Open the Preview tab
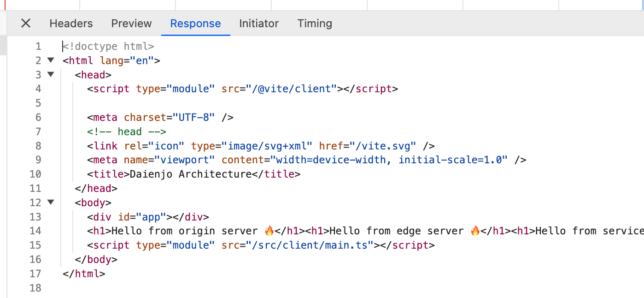The height and width of the screenshot is (298, 644). tap(131, 24)
